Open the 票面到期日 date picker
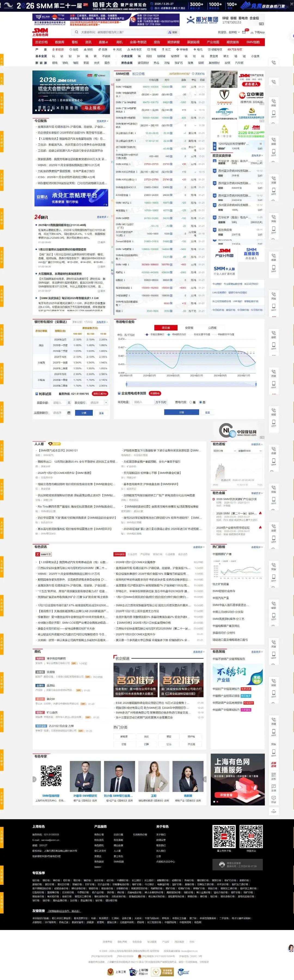 [61, 413]
